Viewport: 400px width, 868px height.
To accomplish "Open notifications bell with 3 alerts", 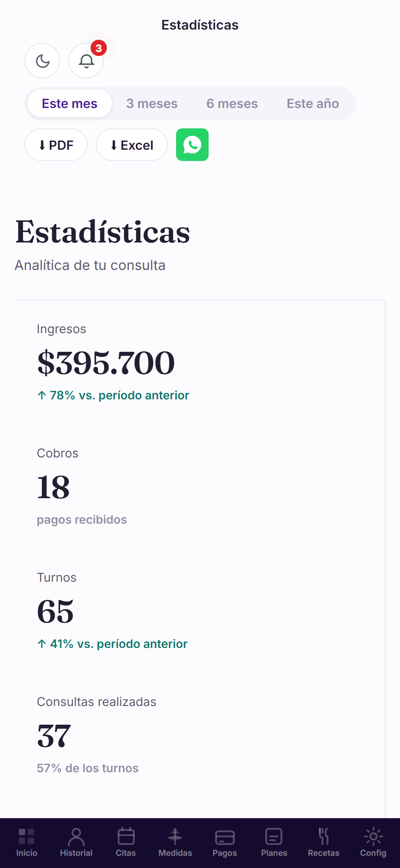I will (86, 61).
